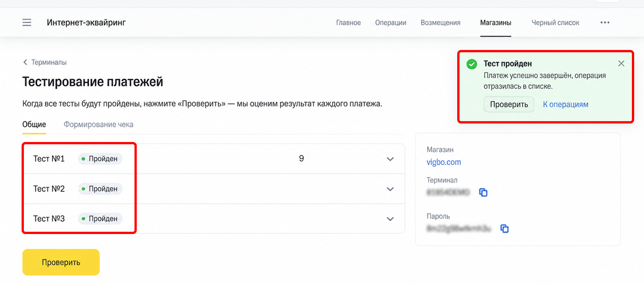
Task: Copy the terminal ID
Action: pyautogui.click(x=483, y=192)
